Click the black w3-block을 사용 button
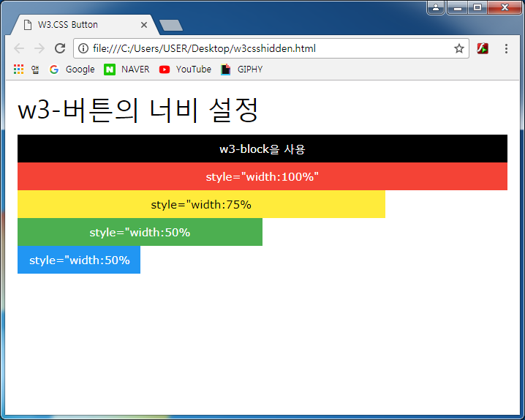This screenshot has height=420, width=525. pyautogui.click(x=262, y=149)
